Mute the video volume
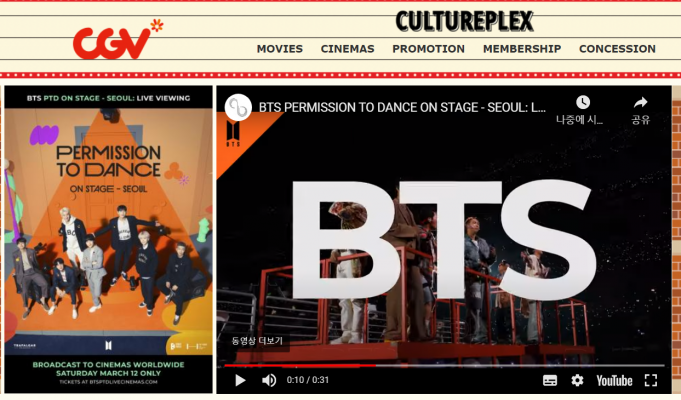 pyautogui.click(x=269, y=380)
